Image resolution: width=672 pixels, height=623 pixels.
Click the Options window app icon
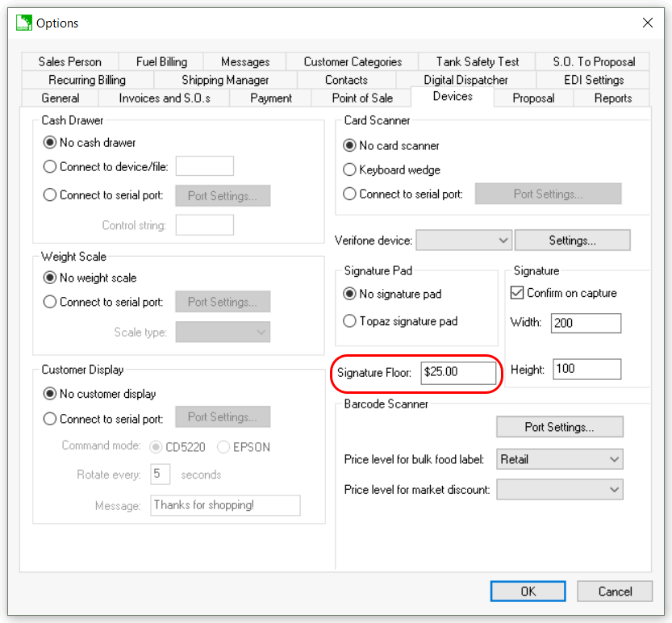tap(23, 23)
